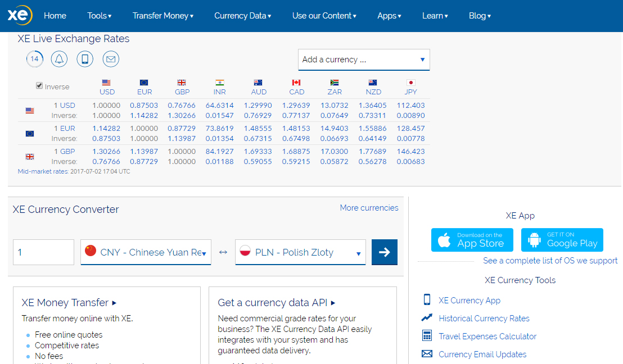Expand the CNY Chinese Yuan source selector
Screen dimensions: 623x364
146,252
